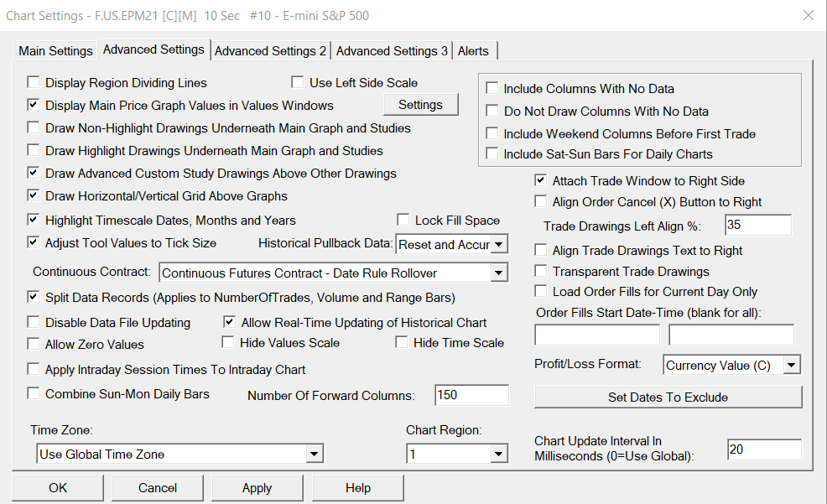
Task: Open the Continuous Contract dropdown
Action: coord(499,273)
